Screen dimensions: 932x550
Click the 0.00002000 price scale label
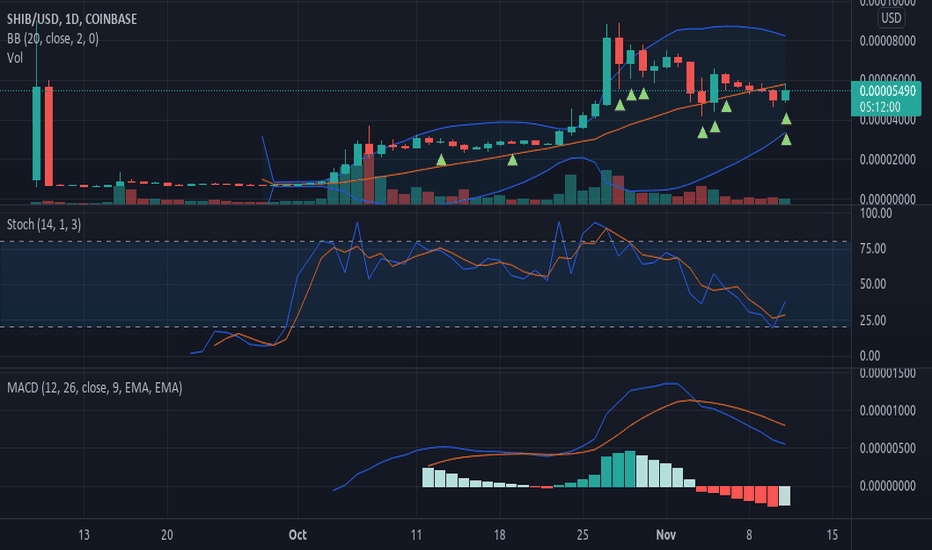point(887,159)
